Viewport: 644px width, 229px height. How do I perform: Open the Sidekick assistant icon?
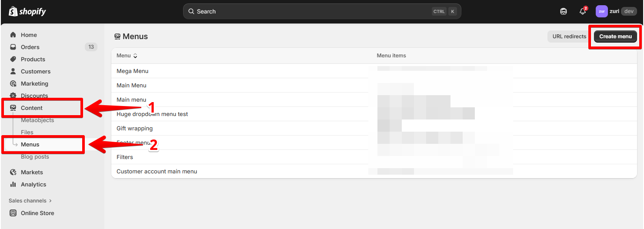tap(564, 12)
